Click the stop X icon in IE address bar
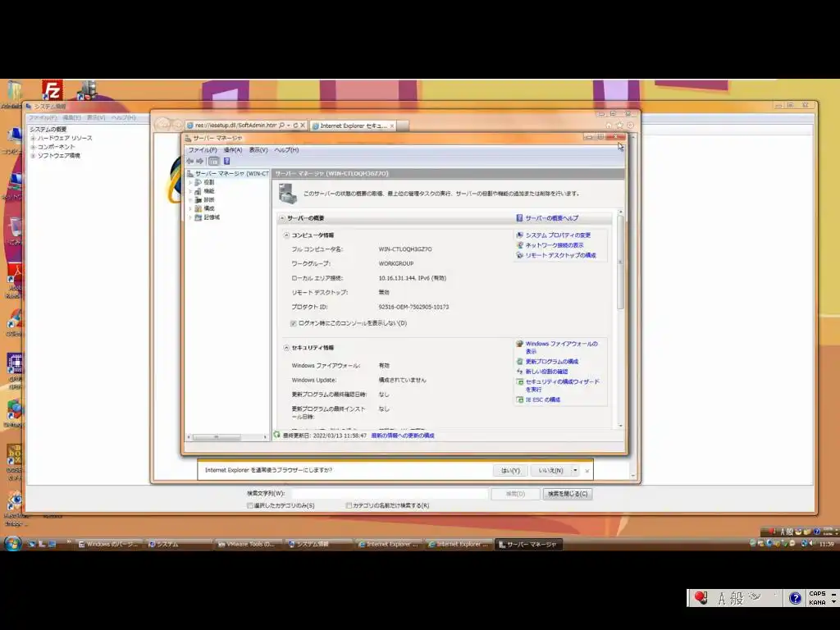840x630 pixels. [x=303, y=126]
